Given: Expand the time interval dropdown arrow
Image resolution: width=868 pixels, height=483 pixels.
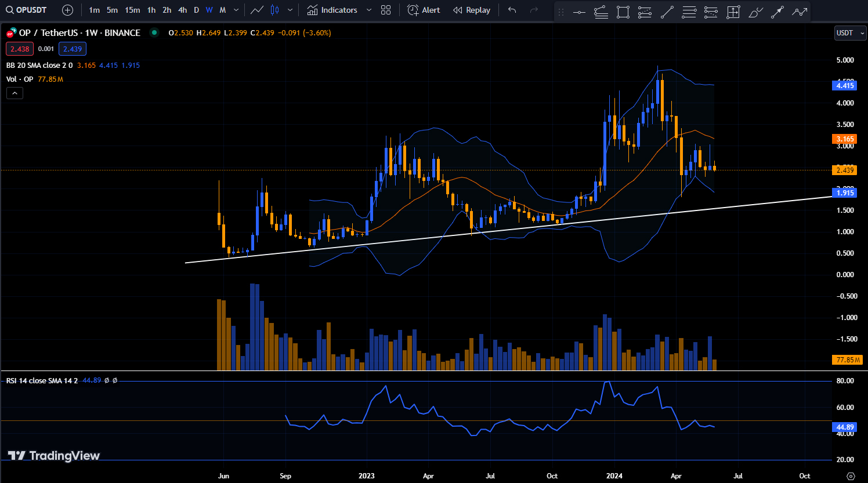Looking at the screenshot, I should point(236,10).
